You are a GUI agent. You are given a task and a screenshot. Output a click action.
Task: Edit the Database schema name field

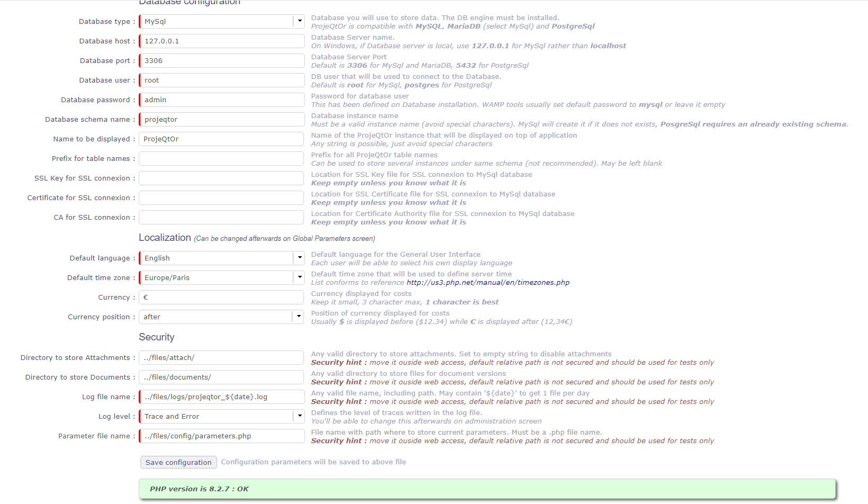[x=221, y=119]
